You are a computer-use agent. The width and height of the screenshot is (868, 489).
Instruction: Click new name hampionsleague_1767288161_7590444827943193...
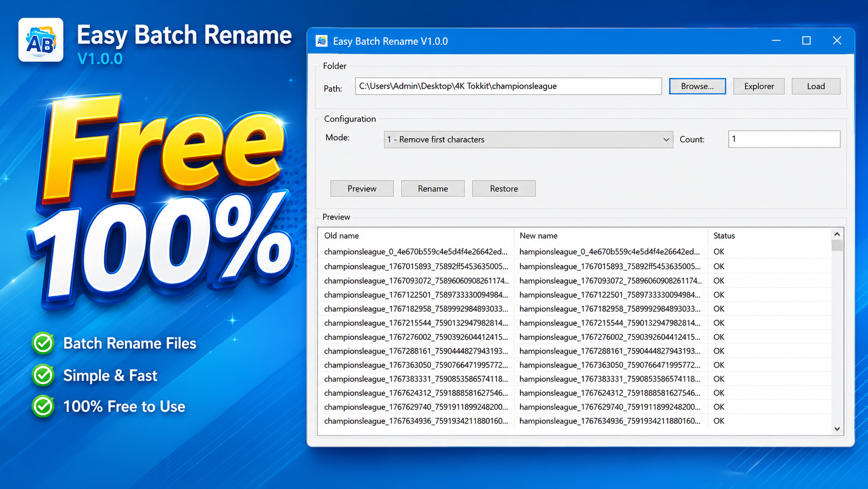[610, 351]
